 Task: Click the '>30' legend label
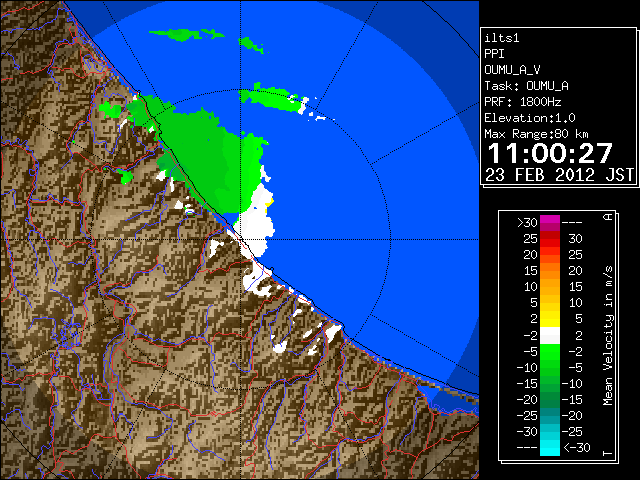(527, 223)
